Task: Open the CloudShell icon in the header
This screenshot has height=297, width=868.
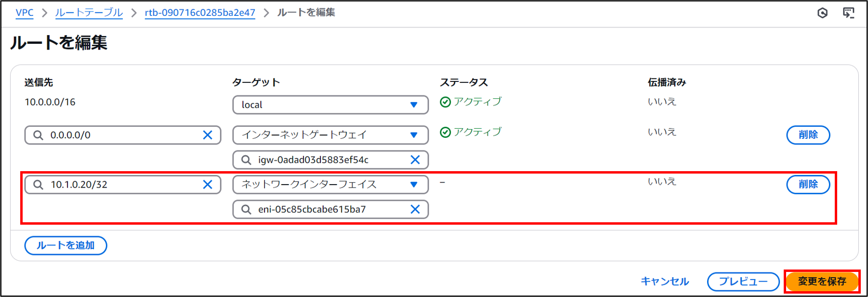Action: 848,13
